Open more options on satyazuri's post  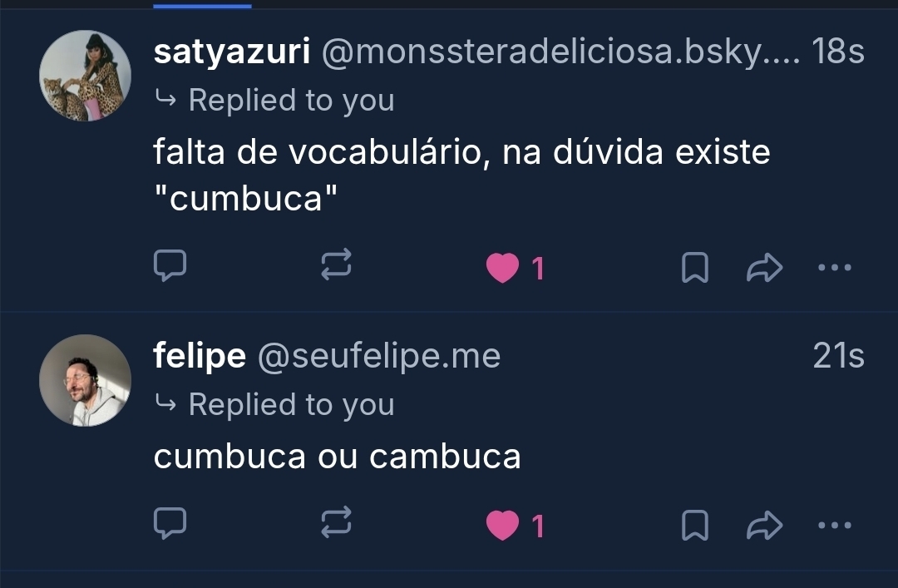835,268
